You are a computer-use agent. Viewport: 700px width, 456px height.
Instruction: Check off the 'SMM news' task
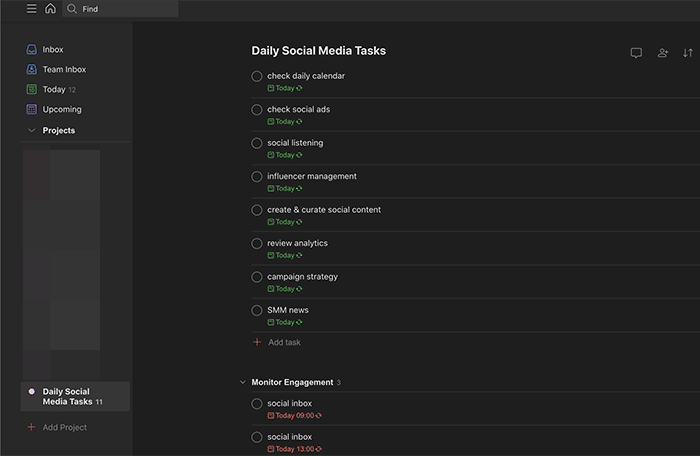(x=257, y=310)
